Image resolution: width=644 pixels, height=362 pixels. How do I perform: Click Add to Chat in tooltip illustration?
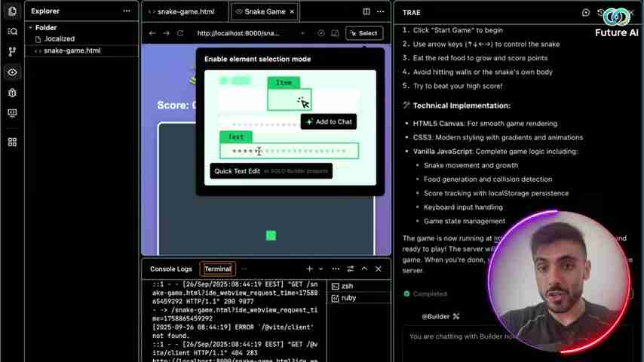tap(329, 121)
